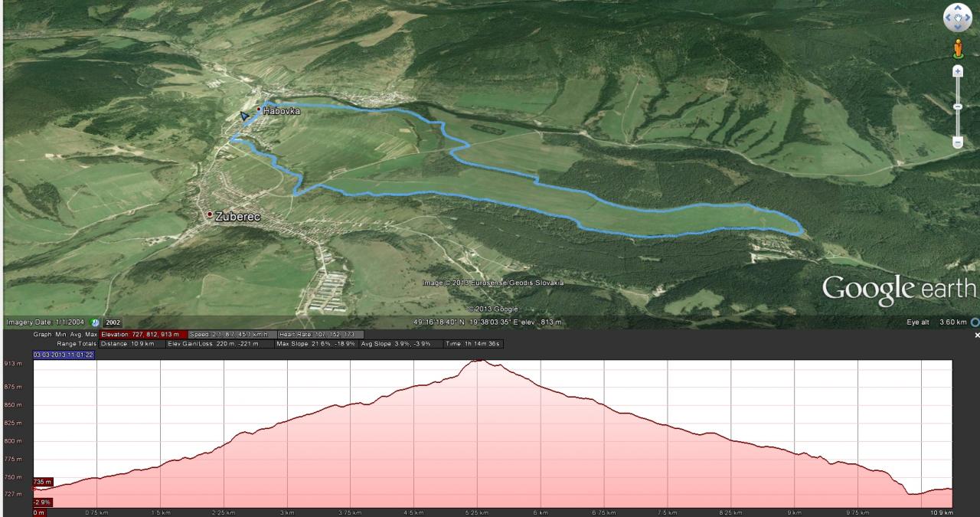
Task: Click elevation profile peak near 5.25 km
Action: [x=479, y=361]
